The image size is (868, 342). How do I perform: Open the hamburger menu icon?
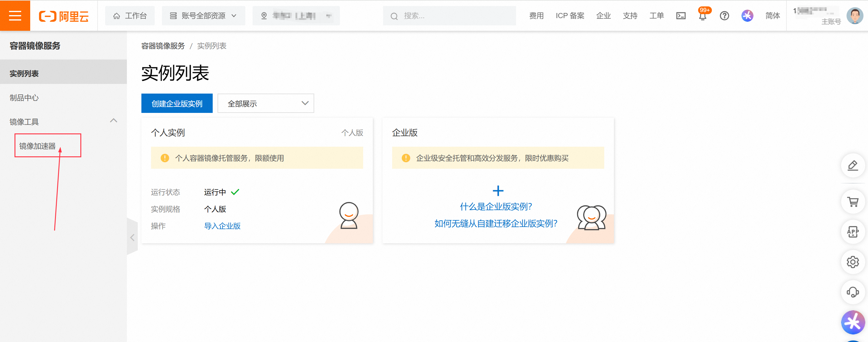coord(15,15)
